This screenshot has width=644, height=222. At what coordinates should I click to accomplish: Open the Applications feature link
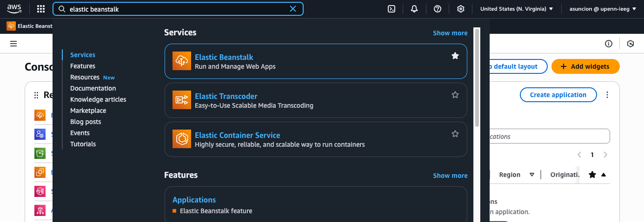[194, 200]
